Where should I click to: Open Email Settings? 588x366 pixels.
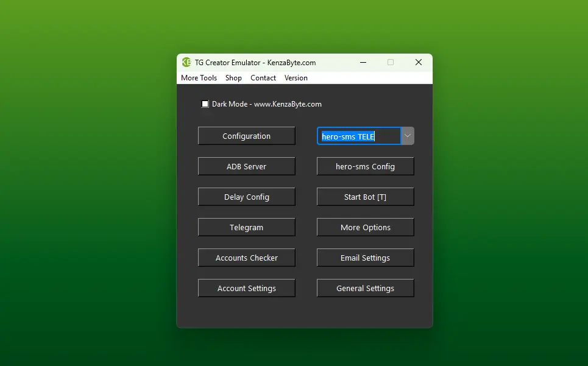pos(365,258)
